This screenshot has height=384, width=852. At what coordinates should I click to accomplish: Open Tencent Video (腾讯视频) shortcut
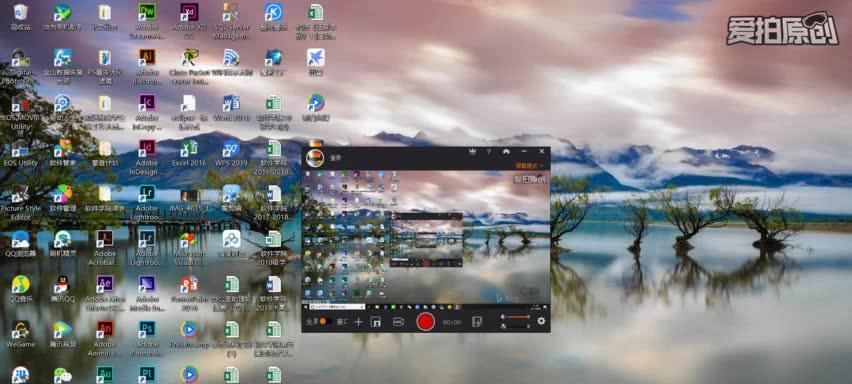[x=62, y=334]
